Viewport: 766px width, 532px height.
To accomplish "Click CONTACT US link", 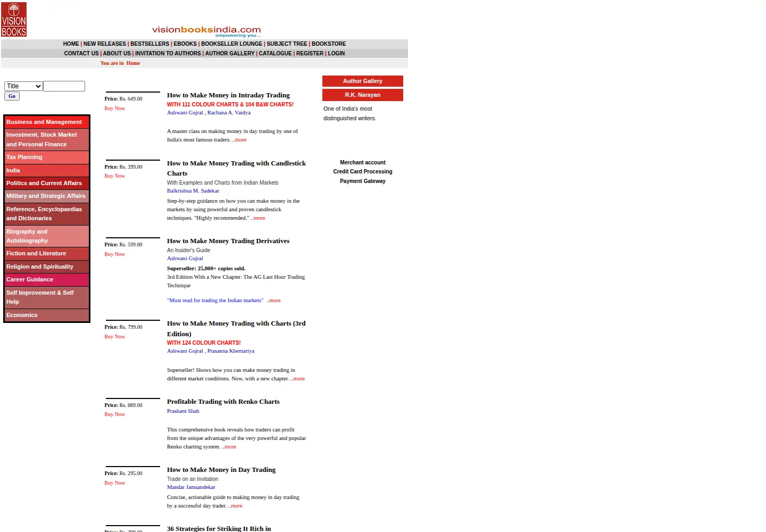I will [x=81, y=54].
